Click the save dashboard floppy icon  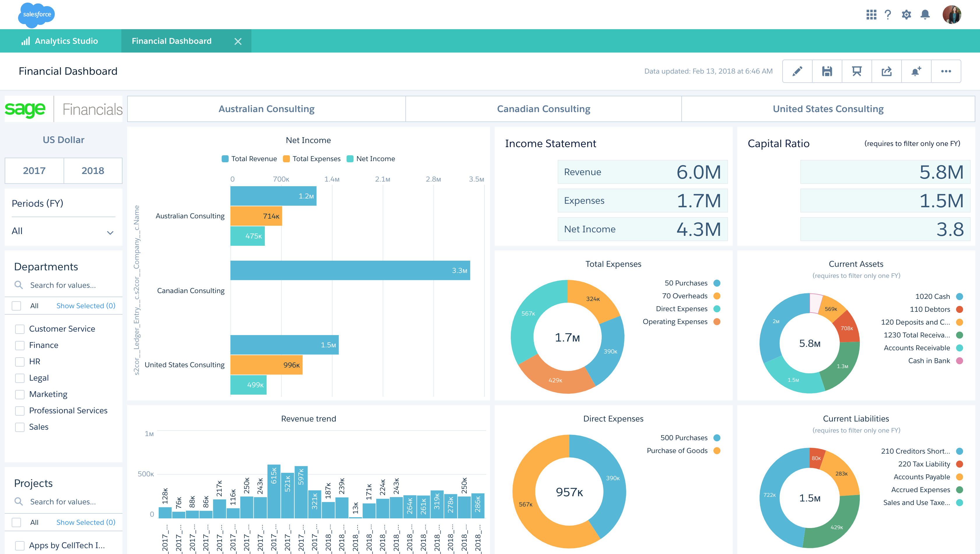click(x=827, y=71)
